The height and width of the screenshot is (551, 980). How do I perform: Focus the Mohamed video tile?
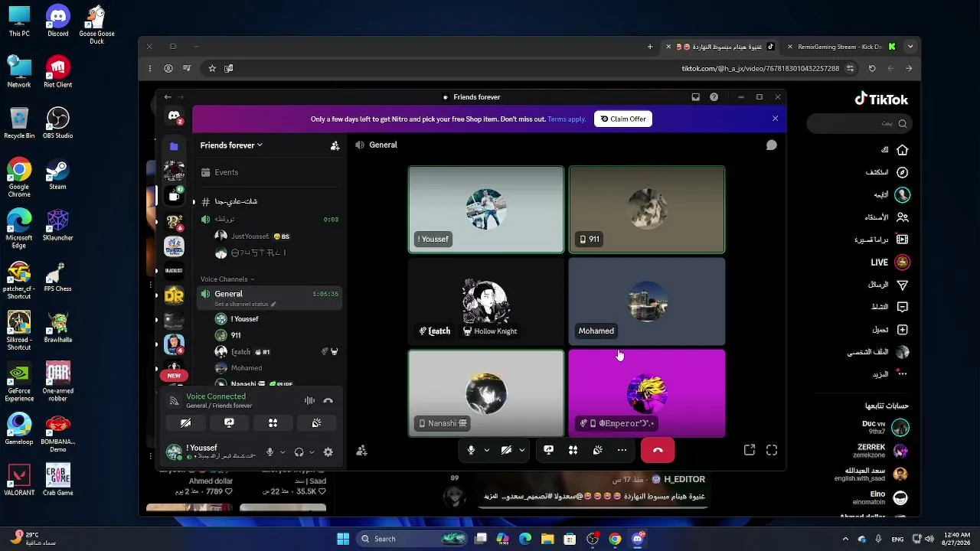coord(647,301)
